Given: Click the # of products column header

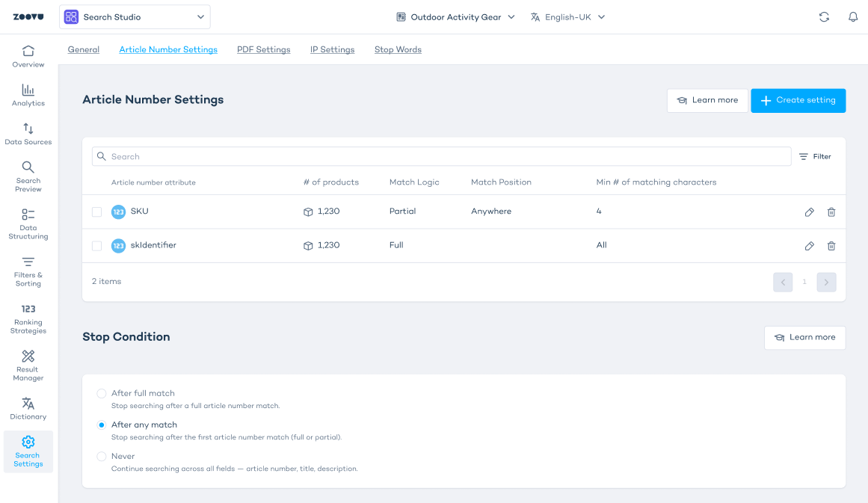Looking at the screenshot, I should (331, 182).
